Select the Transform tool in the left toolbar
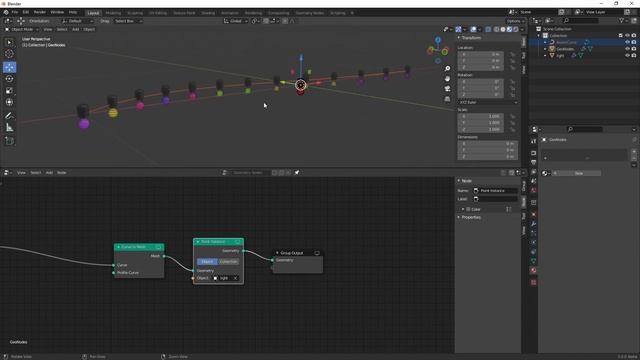 tap(9, 102)
